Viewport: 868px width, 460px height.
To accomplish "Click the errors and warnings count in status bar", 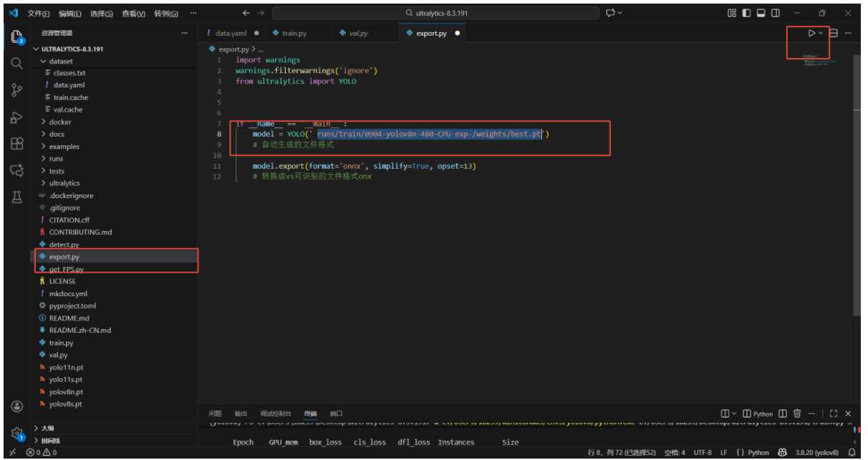I will pos(41,452).
